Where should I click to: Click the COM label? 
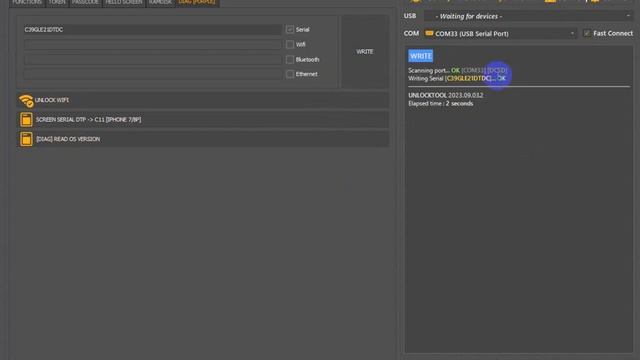tap(411, 33)
